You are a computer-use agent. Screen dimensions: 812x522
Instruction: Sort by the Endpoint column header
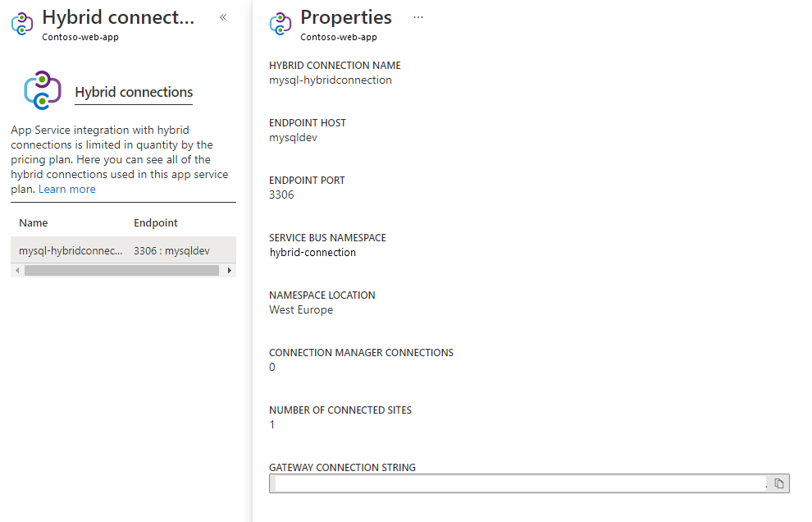click(156, 223)
